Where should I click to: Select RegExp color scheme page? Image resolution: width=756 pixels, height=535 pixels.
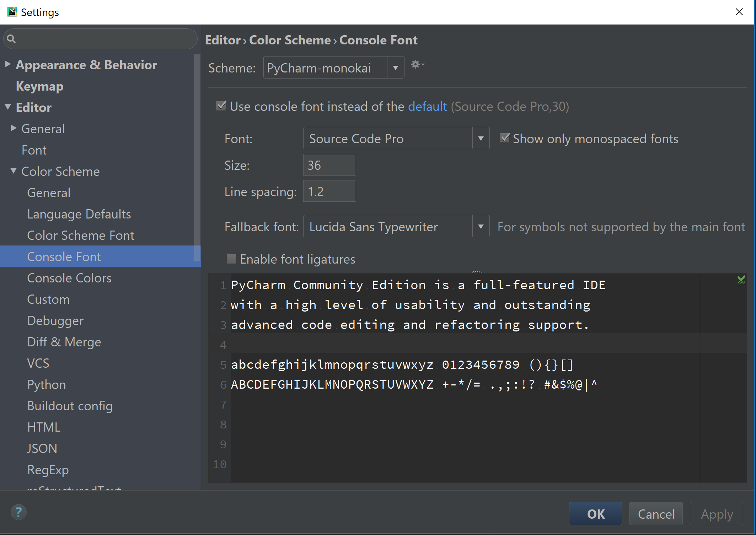click(48, 470)
